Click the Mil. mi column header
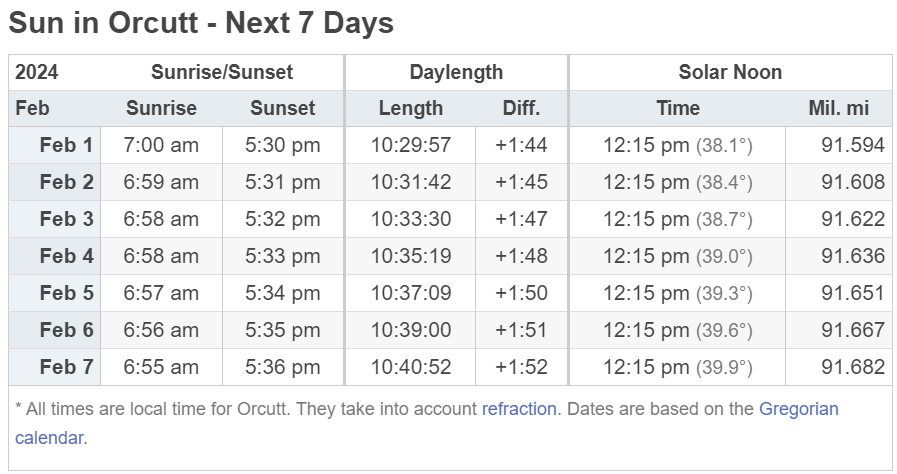 (839, 108)
